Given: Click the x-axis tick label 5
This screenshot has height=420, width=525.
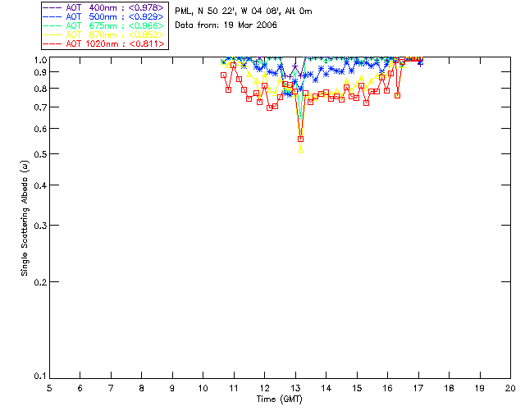Looking at the screenshot, I should (x=49, y=388).
